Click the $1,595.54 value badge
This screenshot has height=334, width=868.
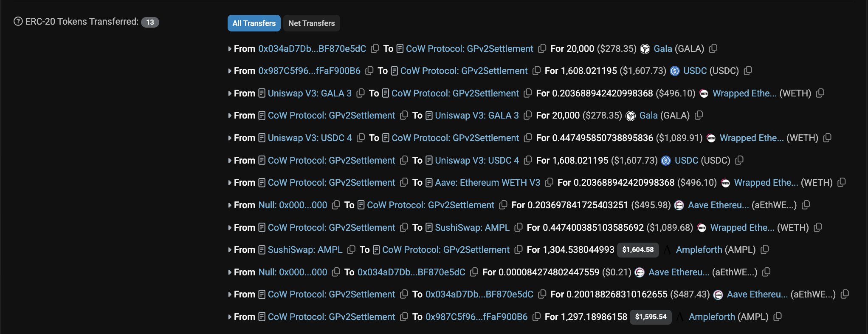[x=651, y=317]
